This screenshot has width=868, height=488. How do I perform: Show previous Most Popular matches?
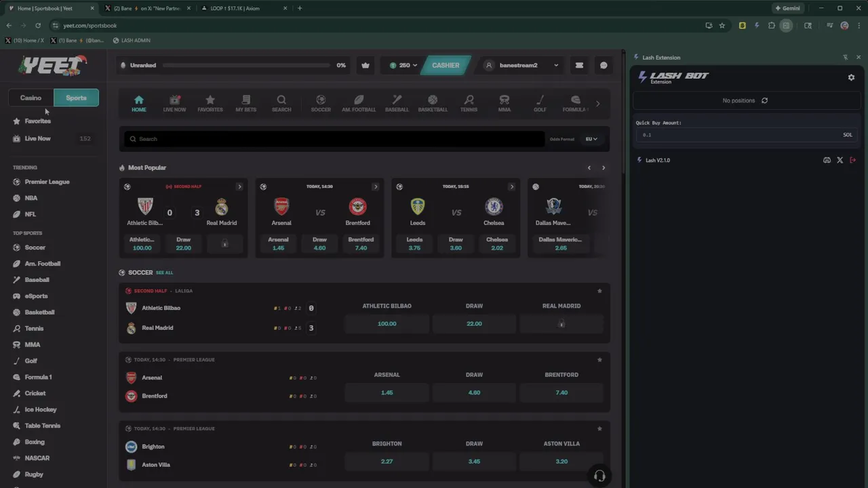point(589,168)
